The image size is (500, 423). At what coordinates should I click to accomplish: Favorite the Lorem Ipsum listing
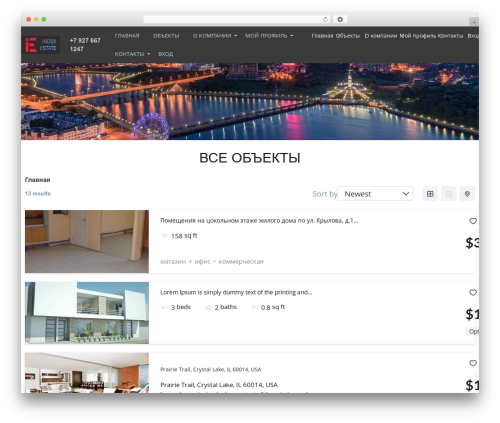(x=473, y=293)
